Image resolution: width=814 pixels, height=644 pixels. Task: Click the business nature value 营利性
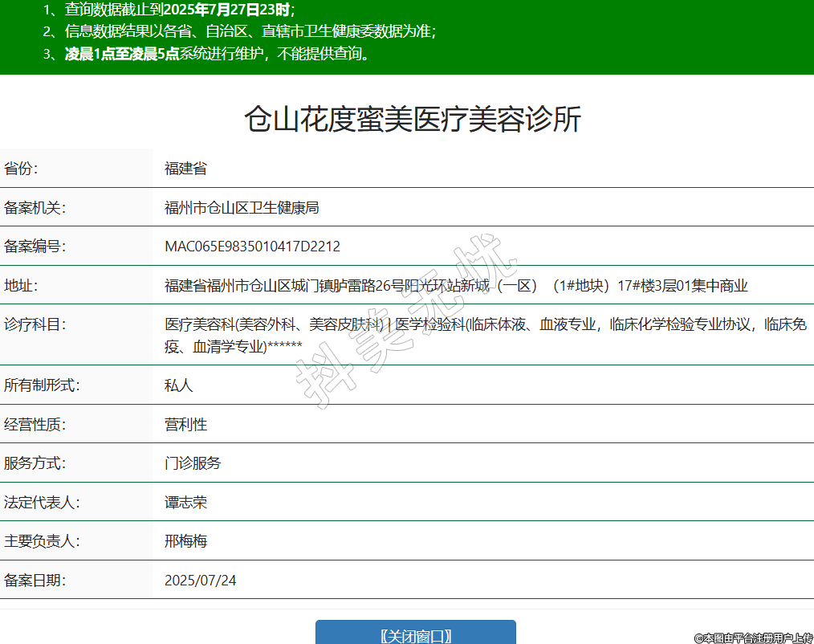185,424
